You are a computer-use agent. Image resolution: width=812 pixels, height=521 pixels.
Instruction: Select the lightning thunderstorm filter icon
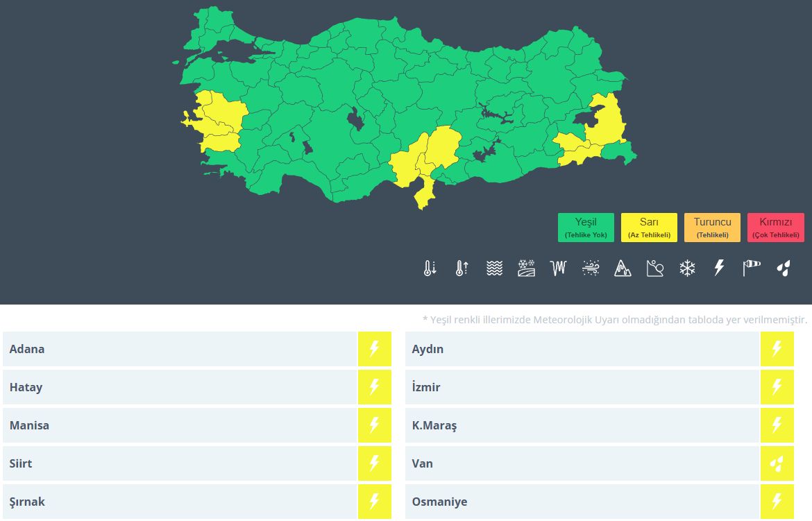pyautogui.click(x=719, y=268)
